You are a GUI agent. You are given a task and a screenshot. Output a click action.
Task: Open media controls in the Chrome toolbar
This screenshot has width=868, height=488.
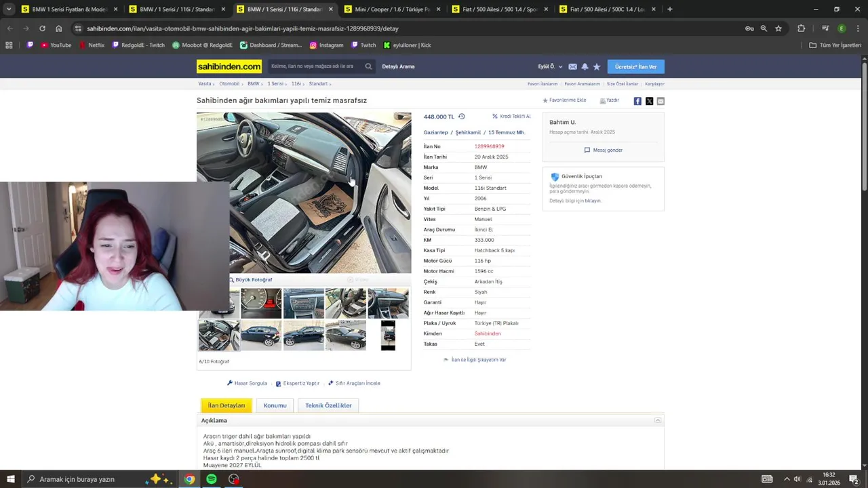(x=825, y=28)
